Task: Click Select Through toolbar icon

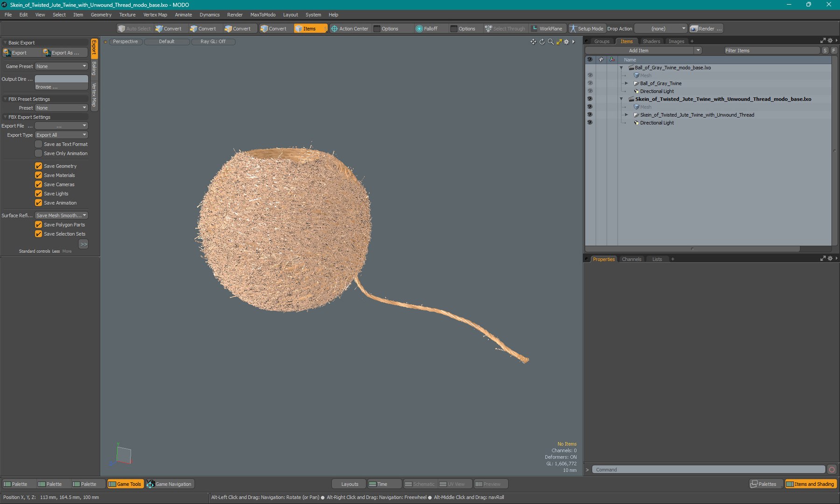Action: [505, 28]
